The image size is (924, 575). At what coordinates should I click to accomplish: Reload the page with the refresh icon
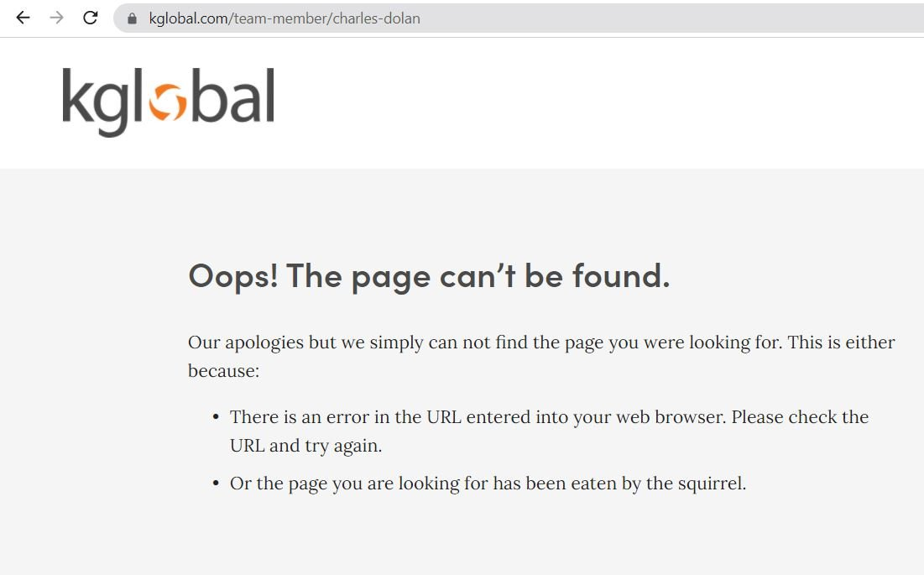pyautogui.click(x=90, y=18)
